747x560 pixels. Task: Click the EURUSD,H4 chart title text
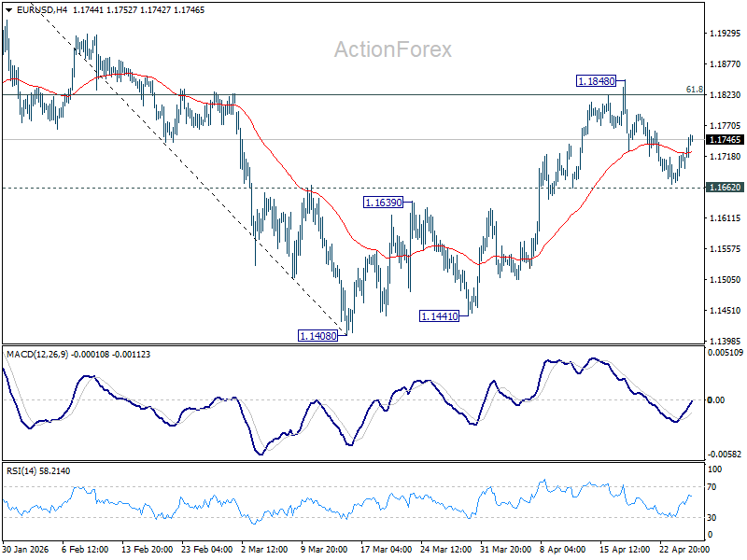[x=43, y=9]
